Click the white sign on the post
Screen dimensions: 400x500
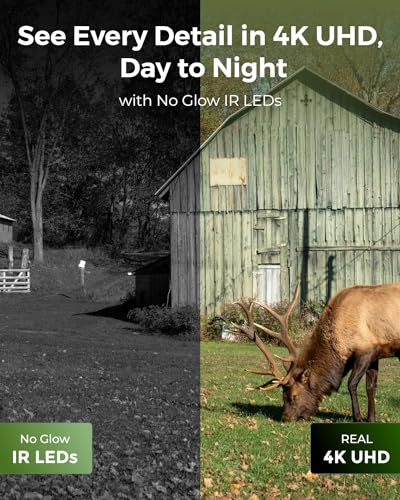pyautogui.click(x=82, y=264)
